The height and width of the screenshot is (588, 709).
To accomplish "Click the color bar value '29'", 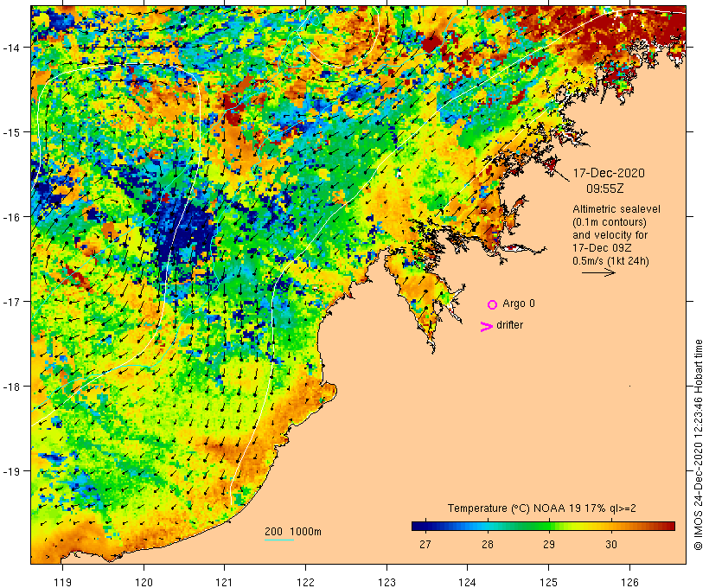I will point(549,544).
